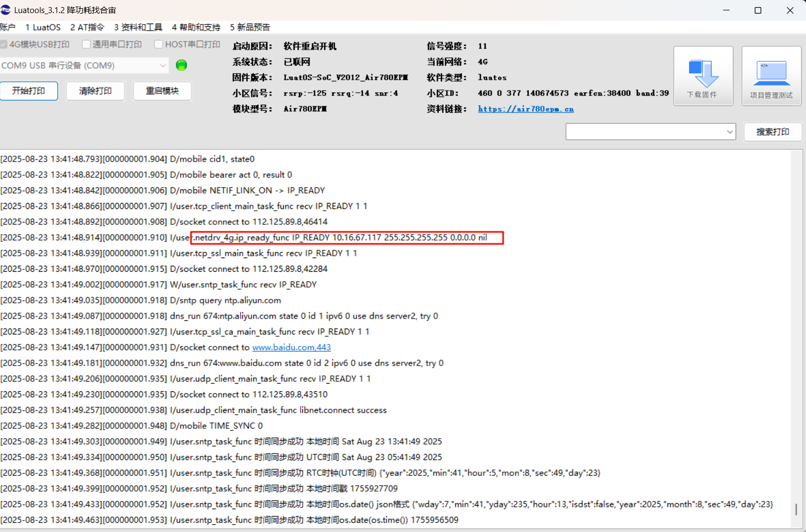Click the log line socket connect to 112.125.89.8,46414
The height and width of the screenshot is (532, 806).
pyautogui.click(x=164, y=222)
